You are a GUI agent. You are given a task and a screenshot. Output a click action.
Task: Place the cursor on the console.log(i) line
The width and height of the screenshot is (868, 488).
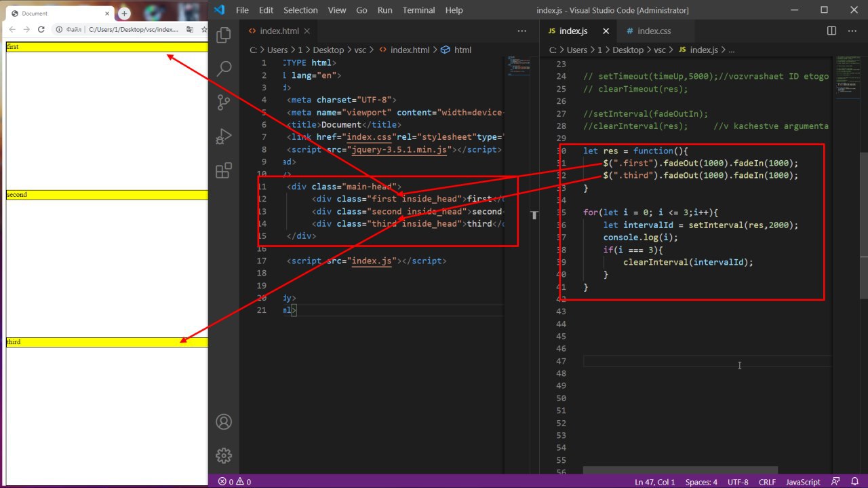640,238
